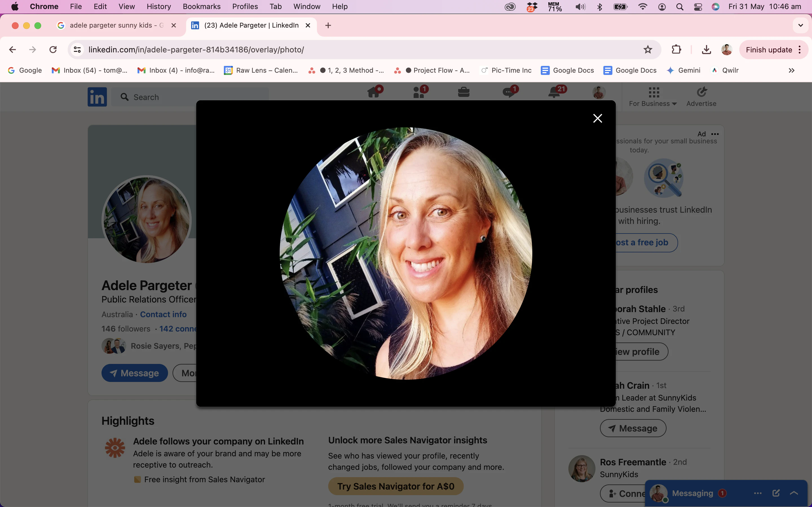812x507 pixels.
Task: Open the tab search dropdown arrow
Action: coord(801,25)
